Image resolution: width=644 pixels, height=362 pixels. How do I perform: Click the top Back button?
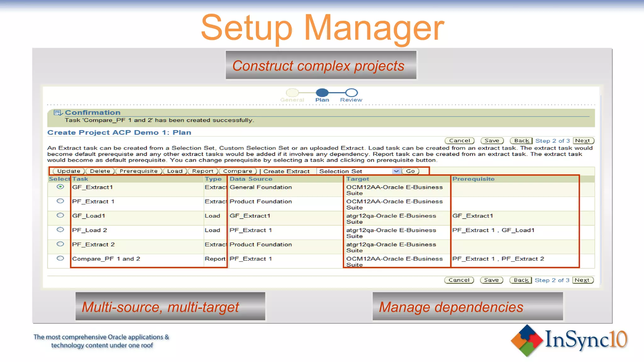click(x=521, y=141)
